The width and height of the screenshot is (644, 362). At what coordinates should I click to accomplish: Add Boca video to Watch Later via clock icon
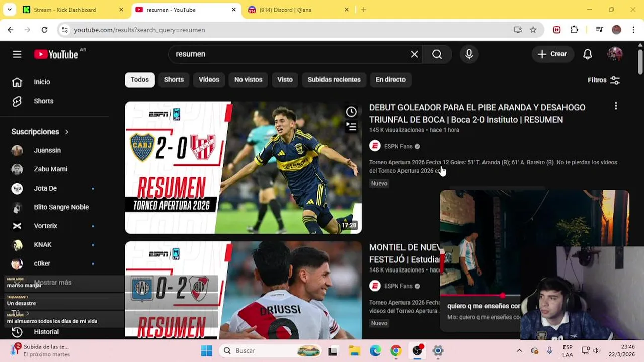pyautogui.click(x=351, y=112)
